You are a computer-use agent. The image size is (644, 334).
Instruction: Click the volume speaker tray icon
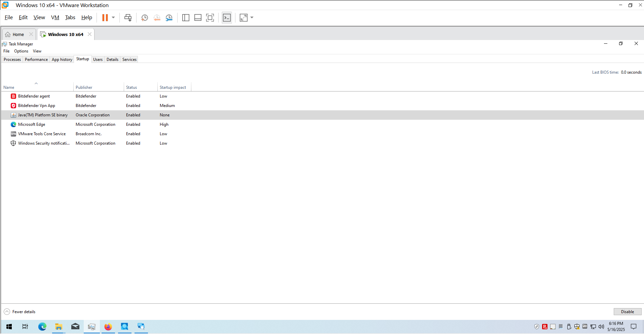[601, 327]
